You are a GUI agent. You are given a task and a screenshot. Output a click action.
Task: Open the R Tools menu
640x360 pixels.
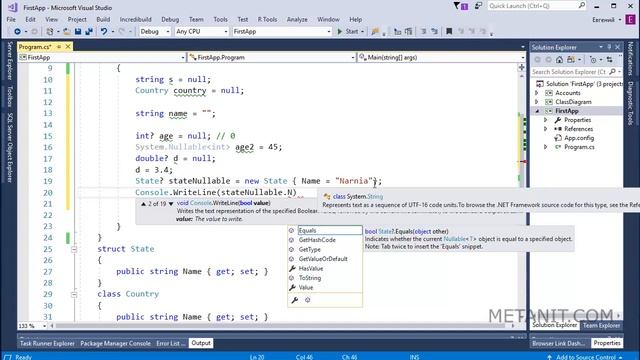267,19
